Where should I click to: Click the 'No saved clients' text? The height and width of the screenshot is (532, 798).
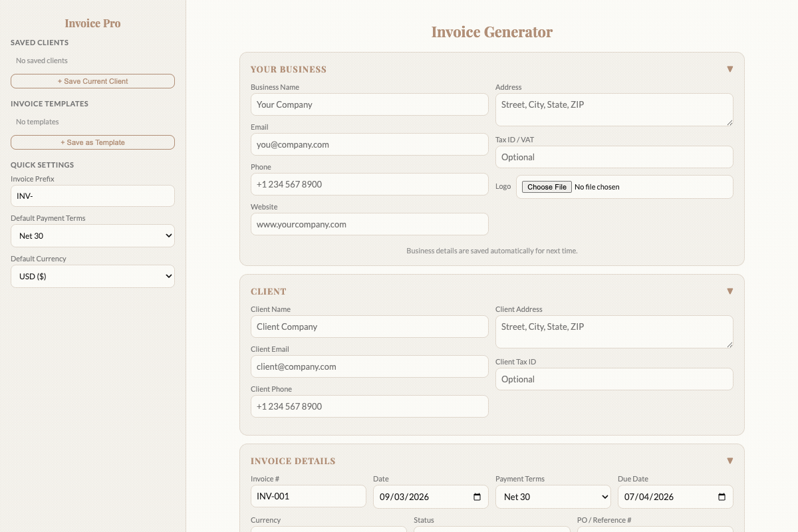pos(42,61)
